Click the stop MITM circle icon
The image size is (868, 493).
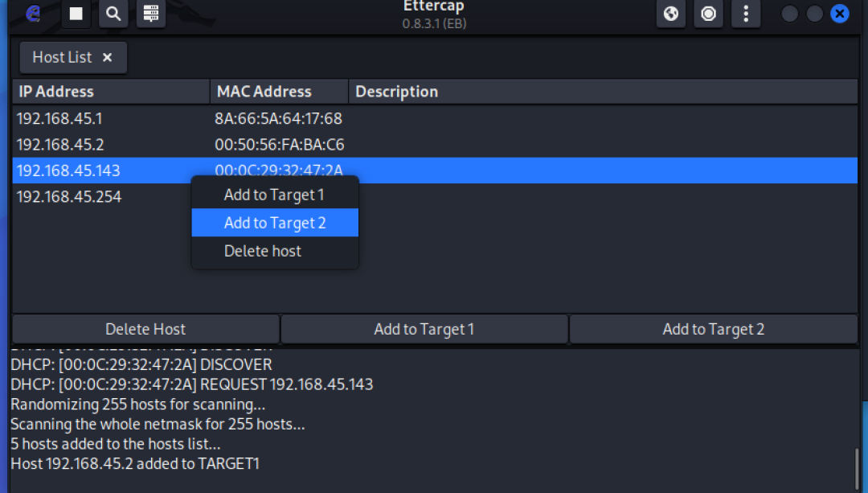point(708,13)
